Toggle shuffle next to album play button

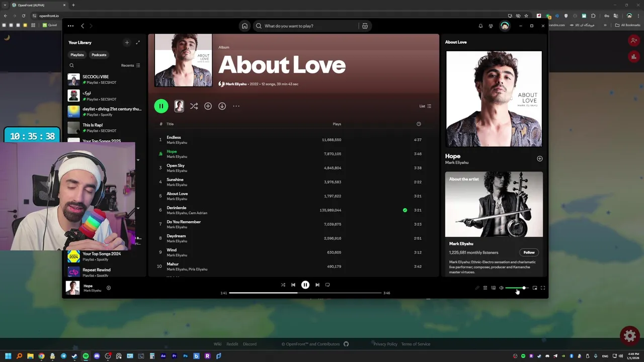(194, 106)
